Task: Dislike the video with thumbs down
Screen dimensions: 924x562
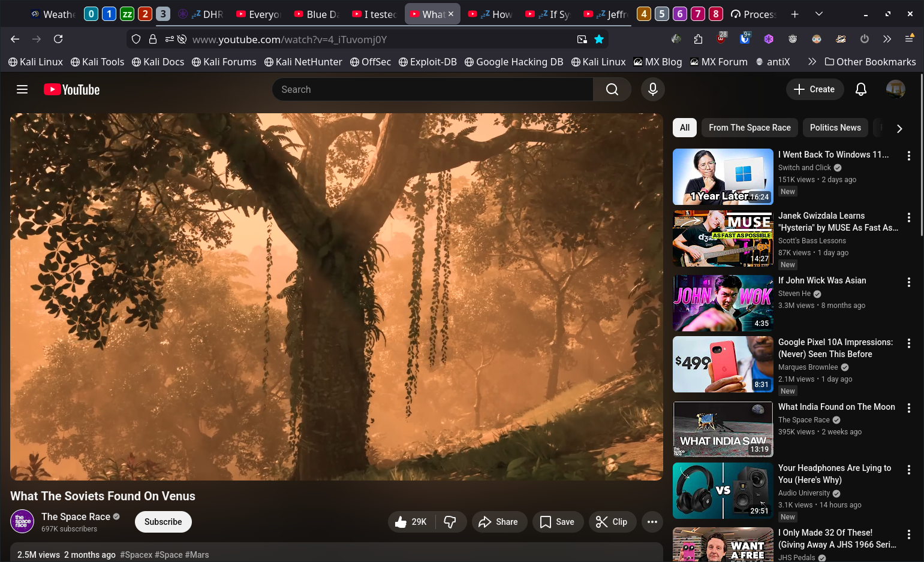Action: tap(450, 522)
